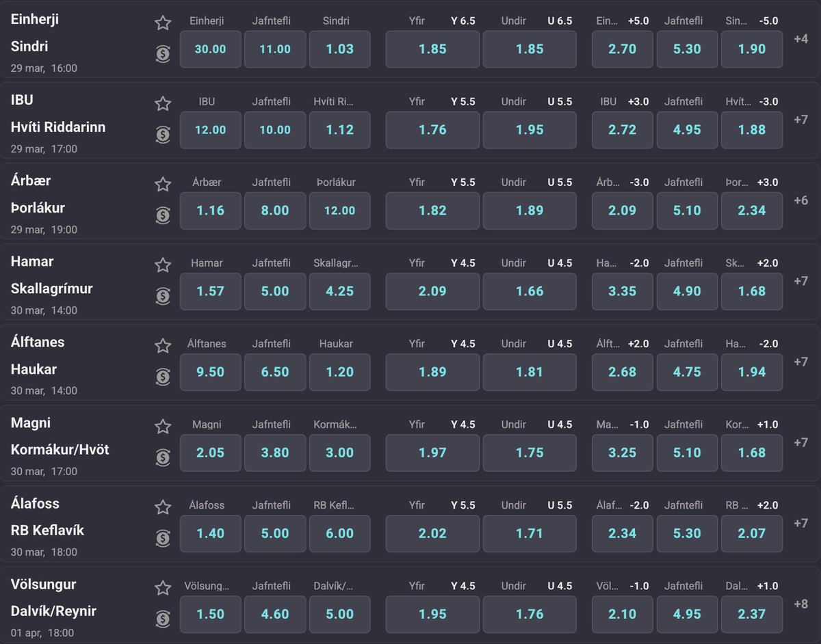Screen dimensions: 821x644
Task: Select Haukar to win at 1.20
Action: tap(339, 372)
